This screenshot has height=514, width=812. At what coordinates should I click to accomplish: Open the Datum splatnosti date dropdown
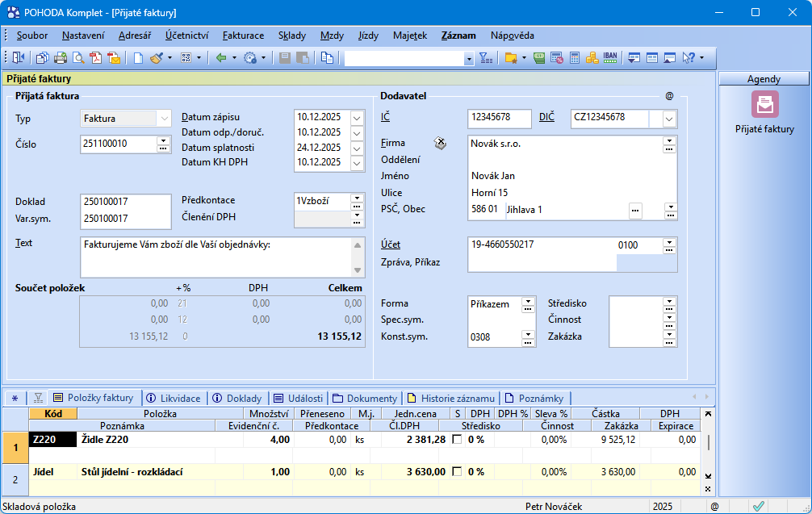[358, 148]
